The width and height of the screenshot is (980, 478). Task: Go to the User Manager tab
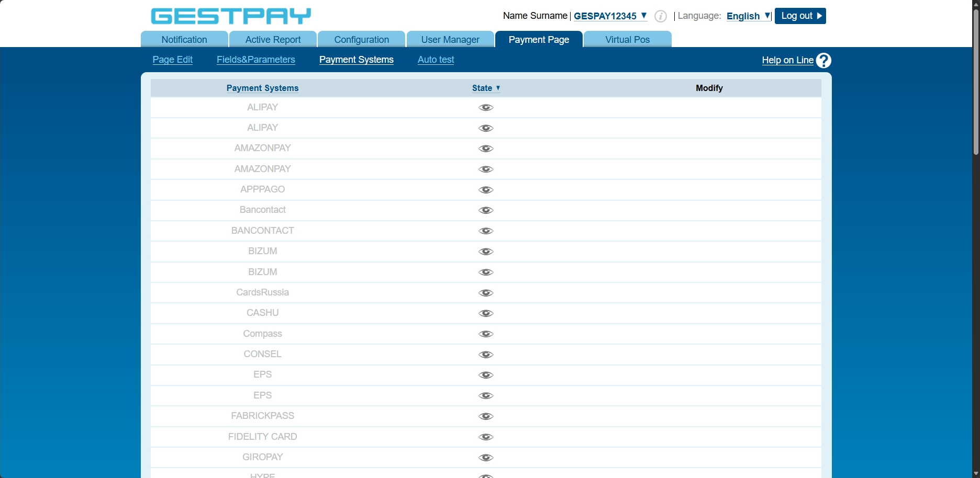[450, 39]
